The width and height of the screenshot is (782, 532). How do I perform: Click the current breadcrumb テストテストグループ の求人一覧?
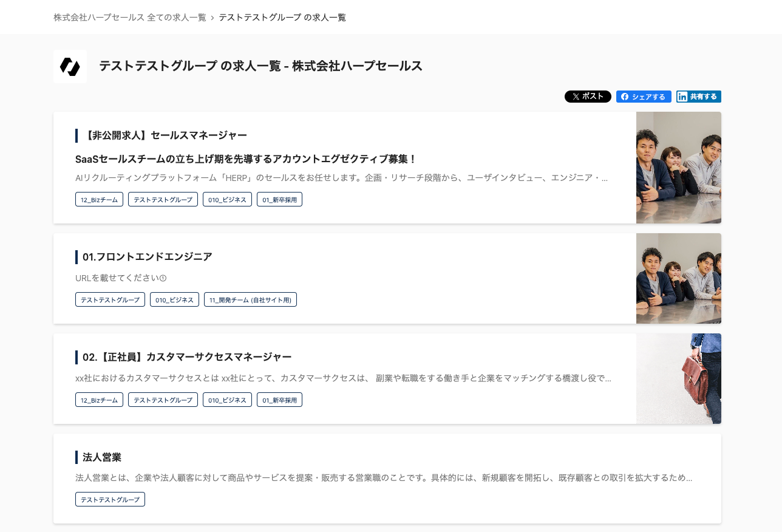tap(282, 18)
